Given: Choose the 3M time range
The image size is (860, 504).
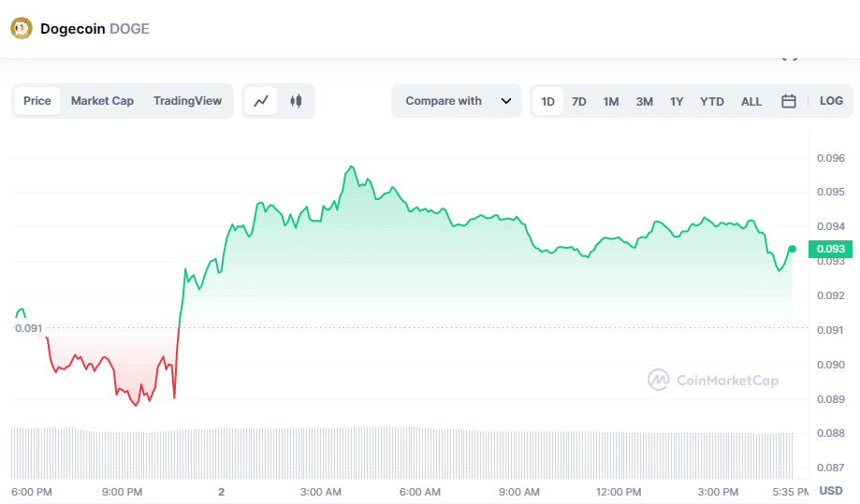Looking at the screenshot, I should click(645, 101).
